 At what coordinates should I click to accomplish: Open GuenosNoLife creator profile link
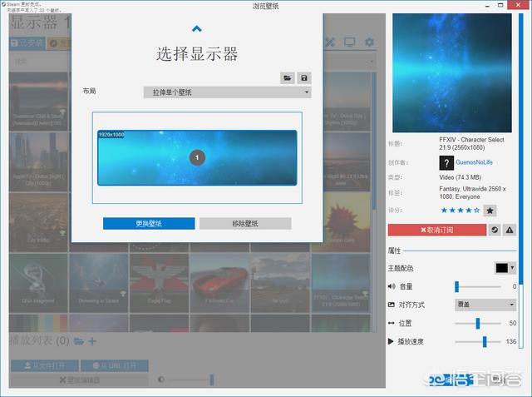coord(474,162)
